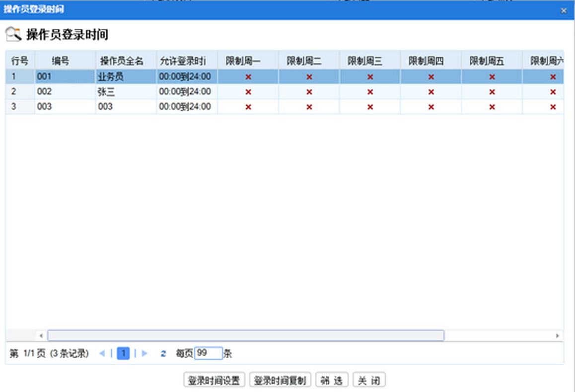575x392 pixels.
Task: Toggle 限制周一 mark for operator 001
Action: [248, 77]
